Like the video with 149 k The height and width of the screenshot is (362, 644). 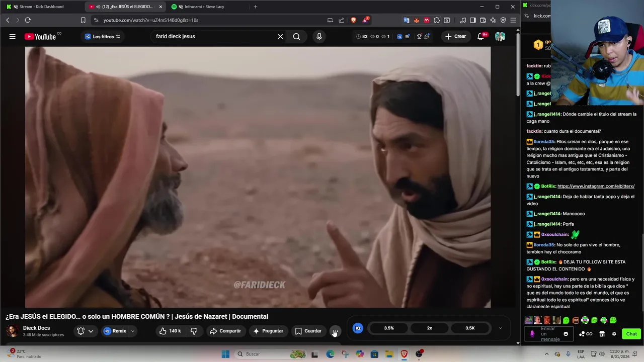170,331
